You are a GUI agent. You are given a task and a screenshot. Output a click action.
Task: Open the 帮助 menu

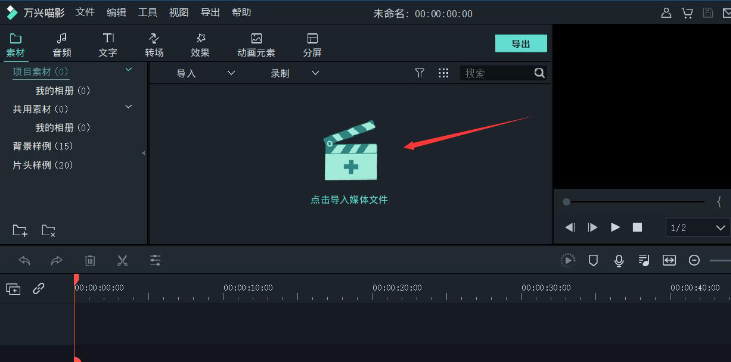[x=241, y=13]
